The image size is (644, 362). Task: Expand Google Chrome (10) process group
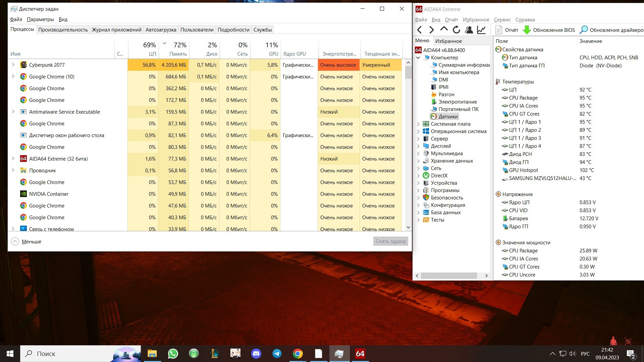click(x=13, y=76)
